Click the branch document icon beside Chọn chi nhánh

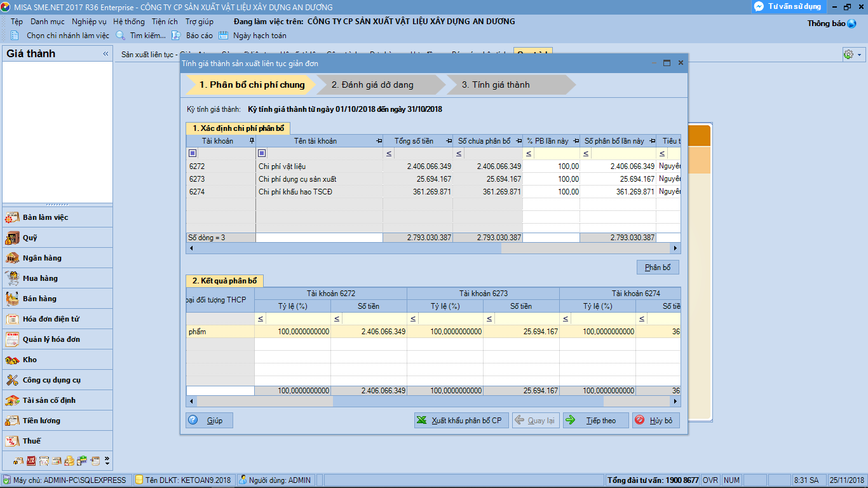point(16,36)
